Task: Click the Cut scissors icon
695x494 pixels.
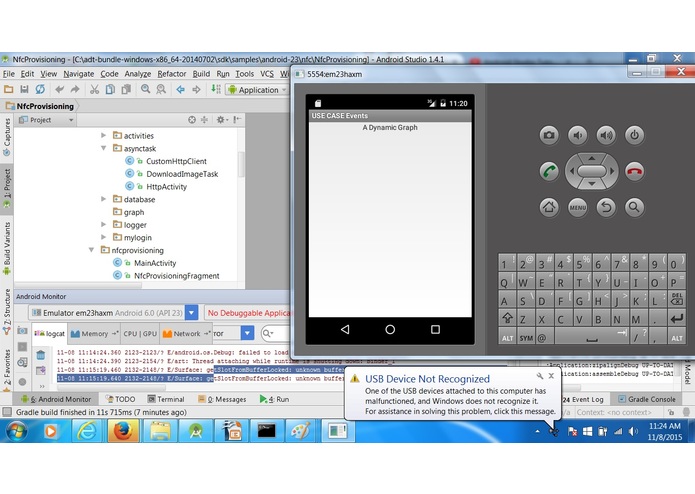Action: click(94, 89)
